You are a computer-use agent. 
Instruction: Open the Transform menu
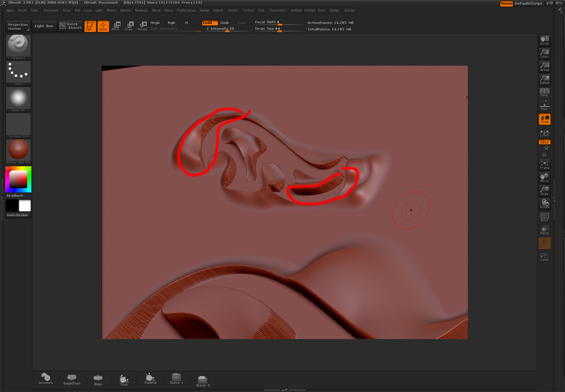point(277,10)
